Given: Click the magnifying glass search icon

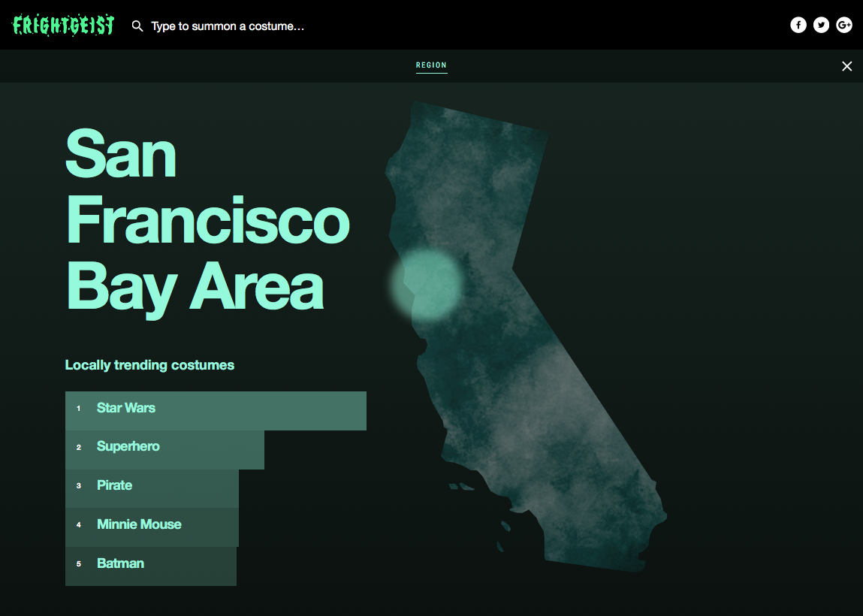Looking at the screenshot, I should 137,26.
